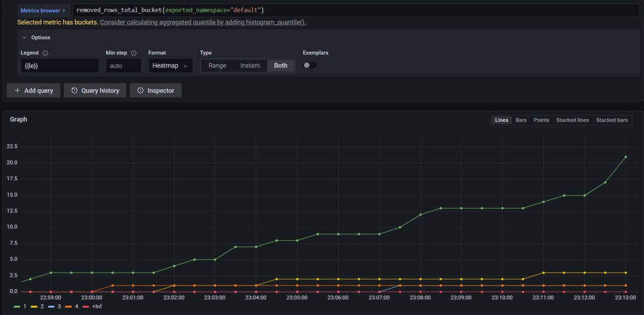This screenshot has width=644, height=315.
Task: Click the Query history clock icon
Action: click(75, 91)
